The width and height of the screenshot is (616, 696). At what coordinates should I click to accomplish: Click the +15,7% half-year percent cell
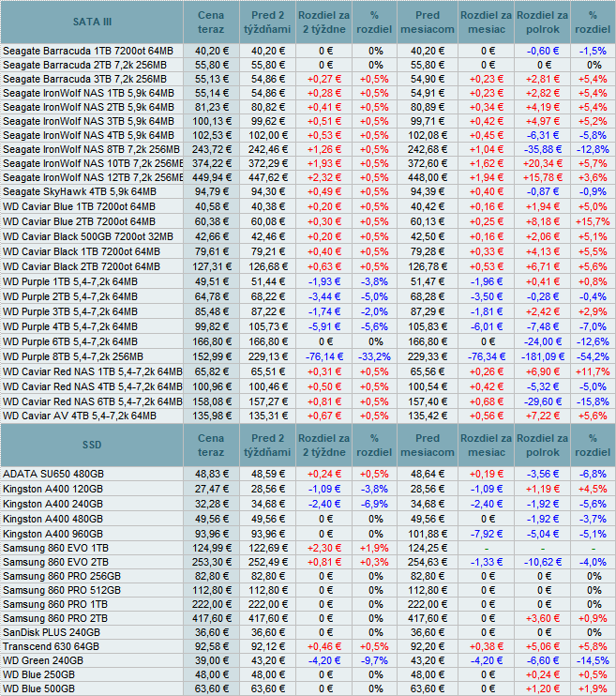pos(593,222)
